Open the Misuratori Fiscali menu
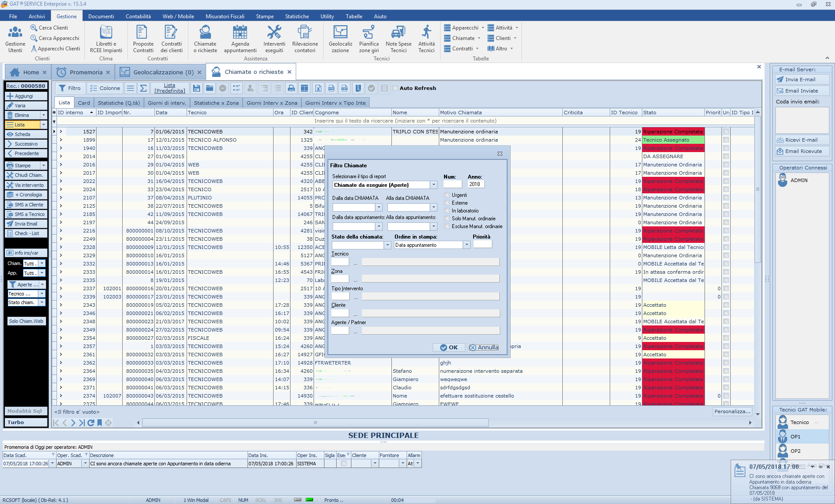 [x=225, y=17]
